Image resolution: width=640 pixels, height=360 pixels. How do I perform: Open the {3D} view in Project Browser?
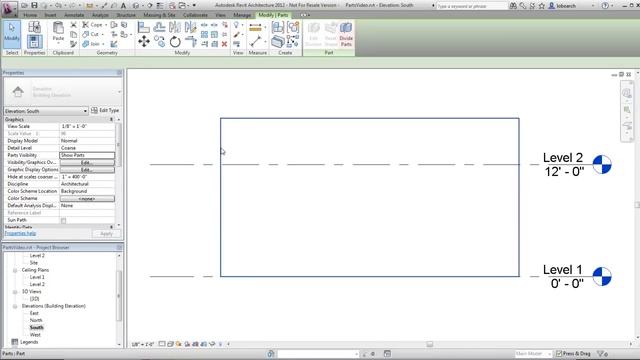[34, 299]
